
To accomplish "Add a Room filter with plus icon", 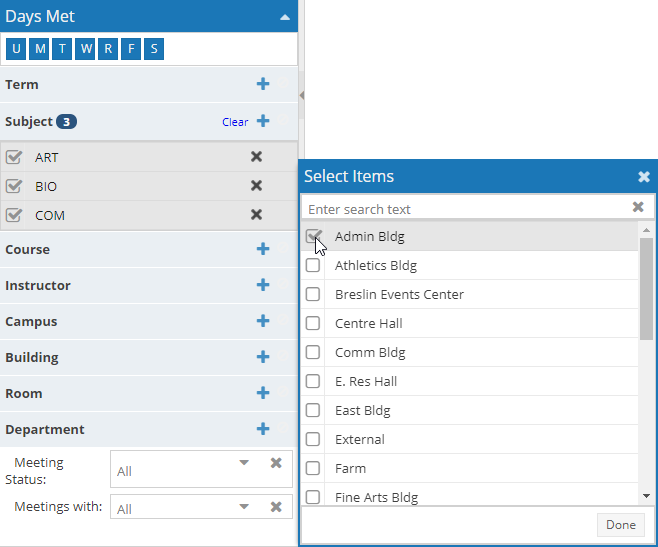I will 263,393.
